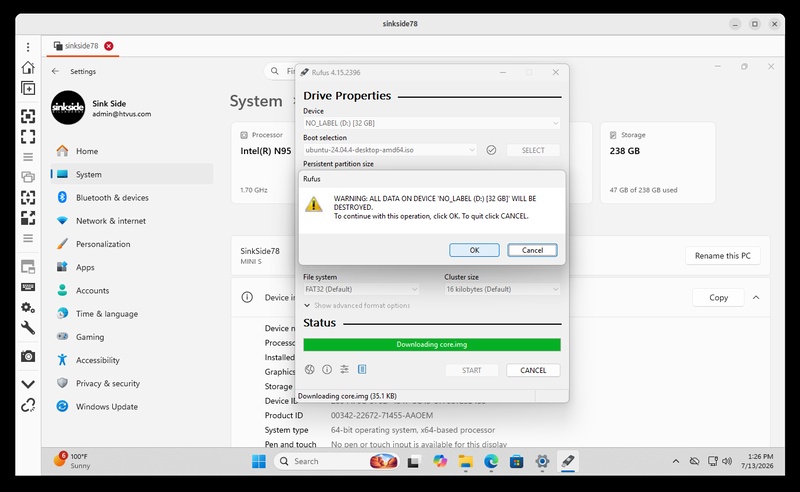Open Accounts settings page

coord(132,290)
